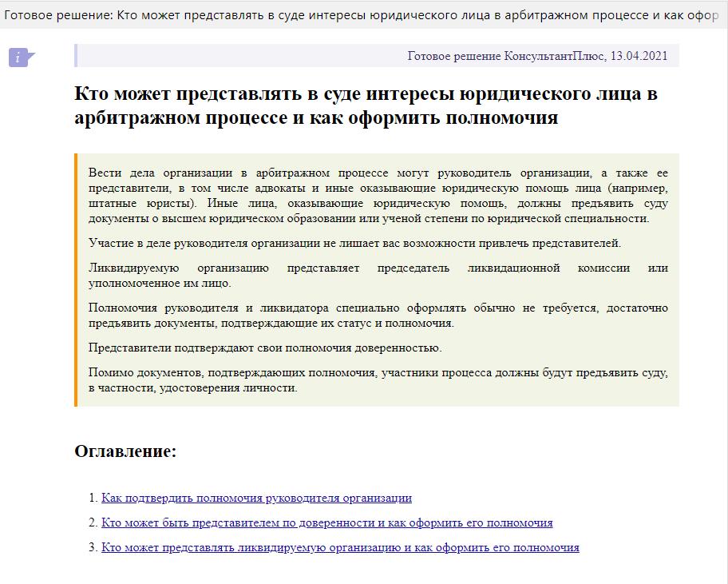Viewport: 728px width, 584px height.
Task: Click list number 2 in the table of contents
Action: [93, 522]
